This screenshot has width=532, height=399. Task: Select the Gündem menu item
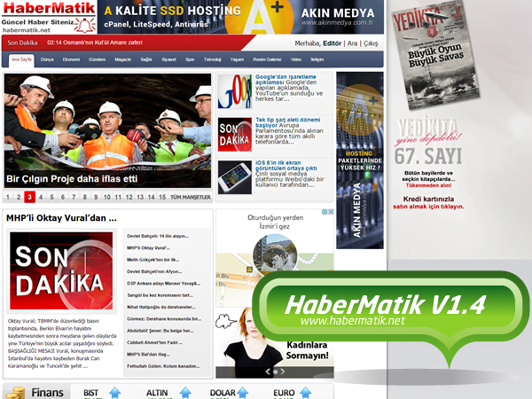[97, 59]
